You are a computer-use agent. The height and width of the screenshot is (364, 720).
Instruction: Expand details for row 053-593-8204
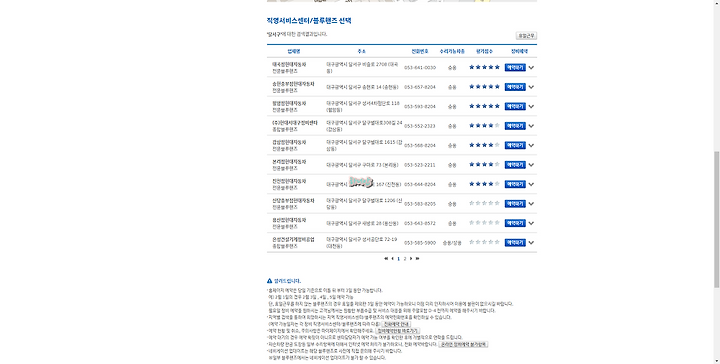(531, 106)
